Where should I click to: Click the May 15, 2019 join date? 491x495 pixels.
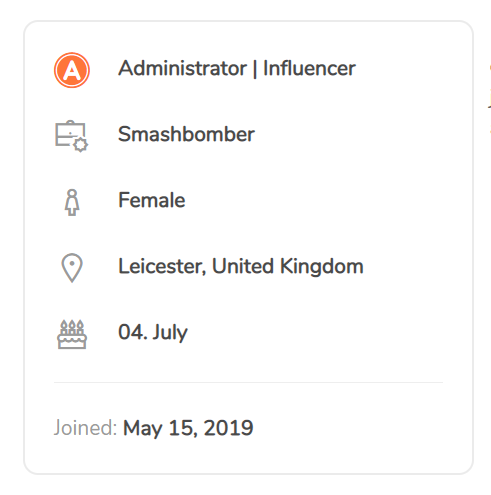[x=188, y=428]
